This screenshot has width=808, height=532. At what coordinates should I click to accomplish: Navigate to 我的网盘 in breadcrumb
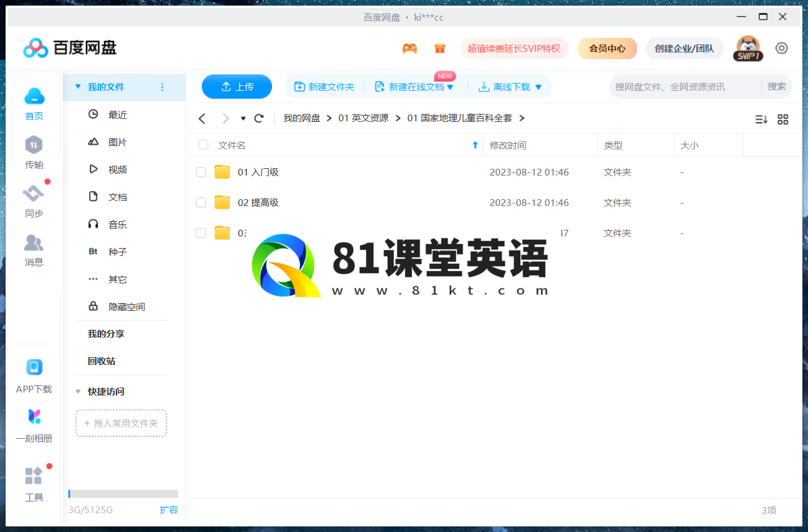(302, 118)
